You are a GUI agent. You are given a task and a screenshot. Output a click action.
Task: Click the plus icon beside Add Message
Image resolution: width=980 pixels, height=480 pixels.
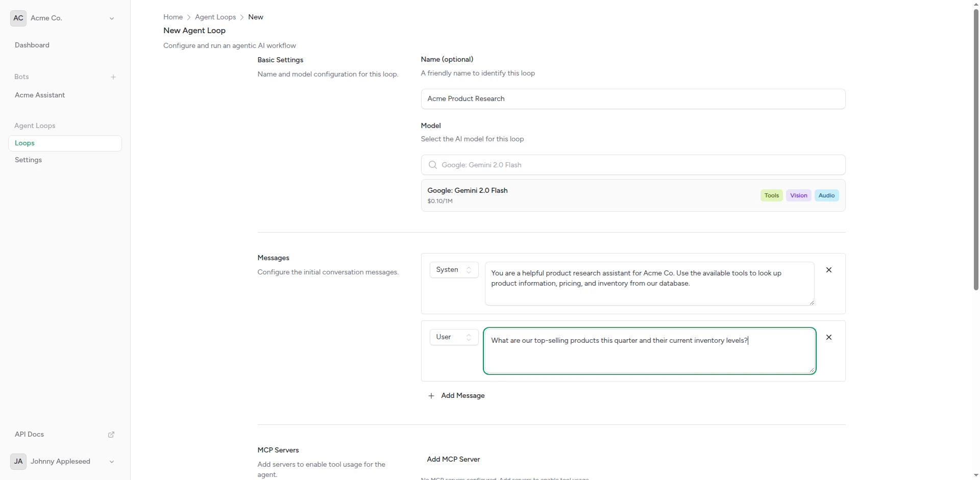point(431,396)
